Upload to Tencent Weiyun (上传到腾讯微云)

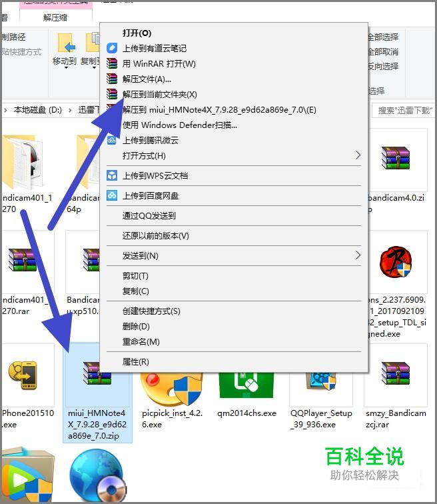tap(151, 141)
